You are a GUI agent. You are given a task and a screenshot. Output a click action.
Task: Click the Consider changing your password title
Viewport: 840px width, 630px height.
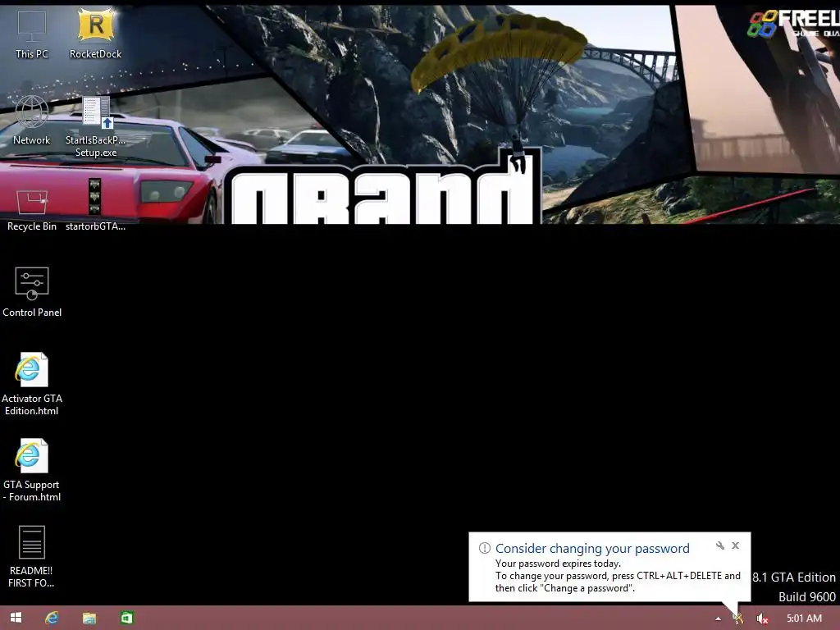pos(592,548)
